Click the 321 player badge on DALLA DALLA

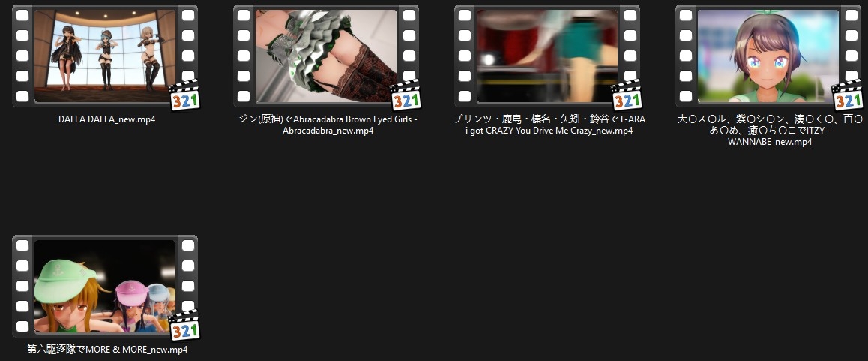point(184,95)
